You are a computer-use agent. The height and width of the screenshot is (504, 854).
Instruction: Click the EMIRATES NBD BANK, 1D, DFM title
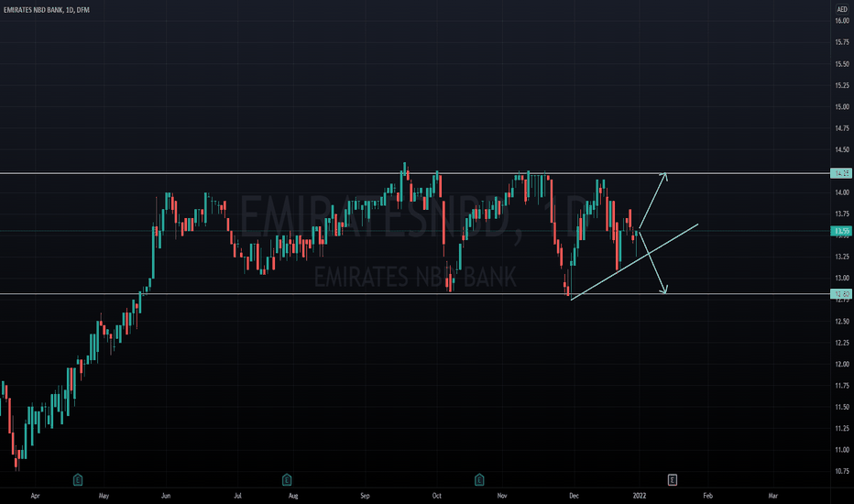(x=47, y=10)
